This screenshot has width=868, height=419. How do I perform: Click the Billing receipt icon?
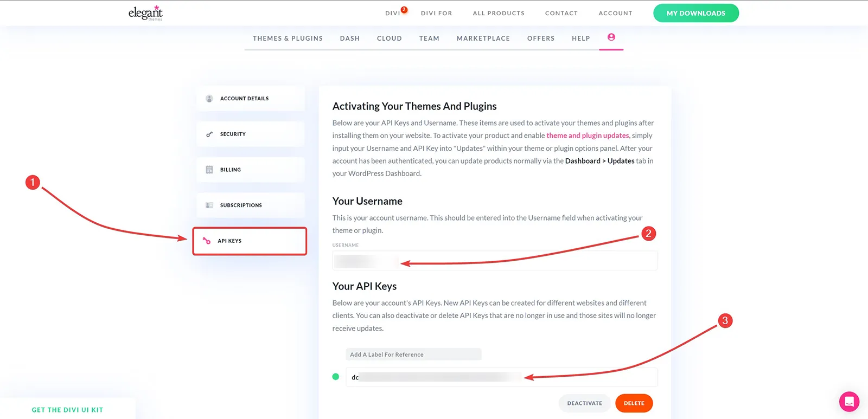point(209,170)
